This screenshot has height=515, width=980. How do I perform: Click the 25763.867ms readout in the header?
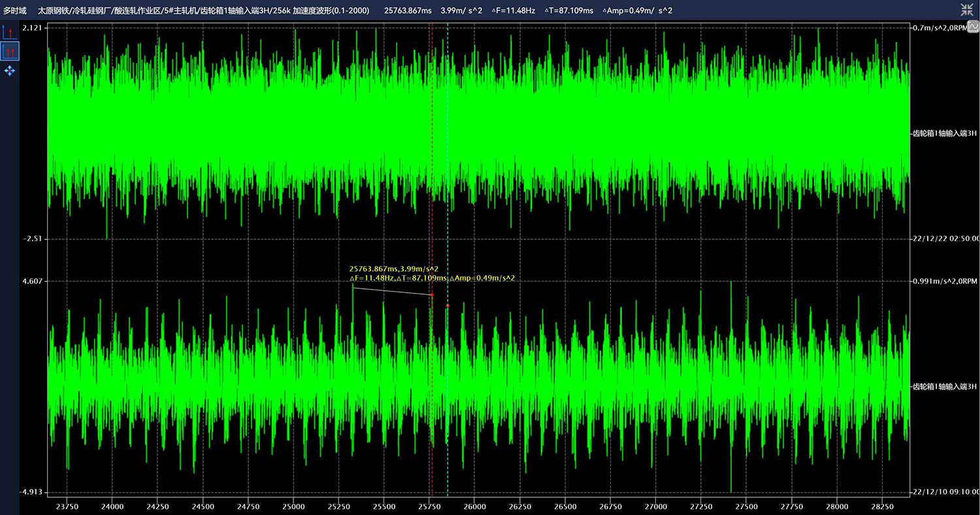408,10
